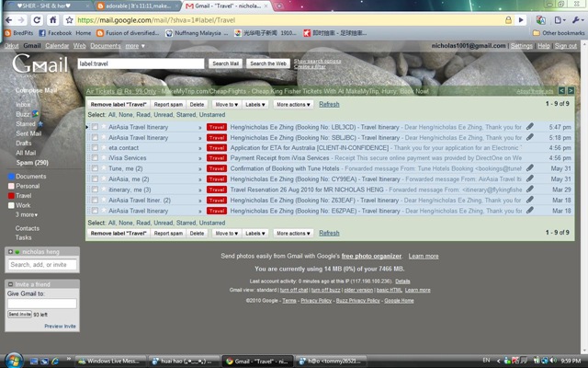Screen dimensions: 588x368
Task: Open the Sent Mail folder
Action: point(28,133)
